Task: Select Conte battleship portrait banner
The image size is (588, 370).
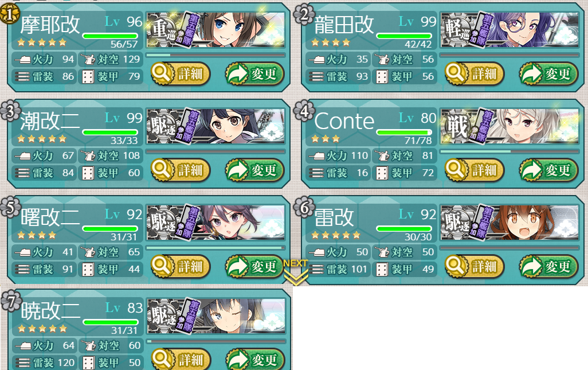Action: (x=509, y=126)
